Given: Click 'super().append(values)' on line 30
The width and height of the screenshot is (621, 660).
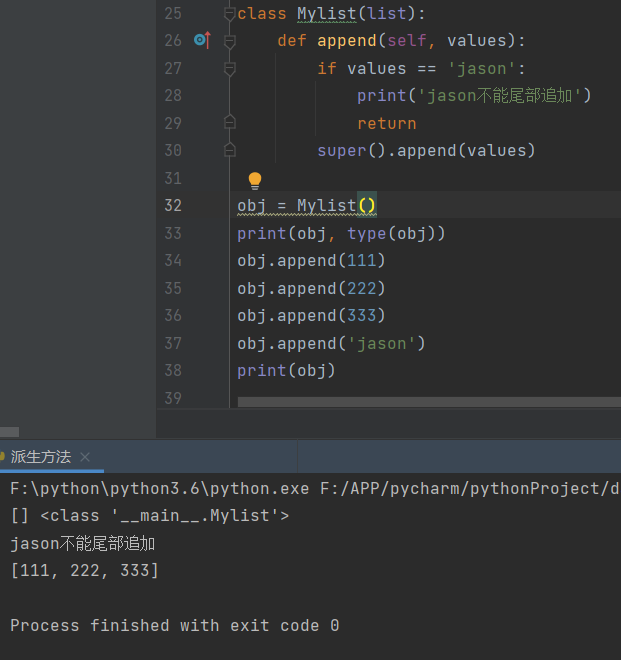Looking at the screenshot, I should [x=426, y=151].
